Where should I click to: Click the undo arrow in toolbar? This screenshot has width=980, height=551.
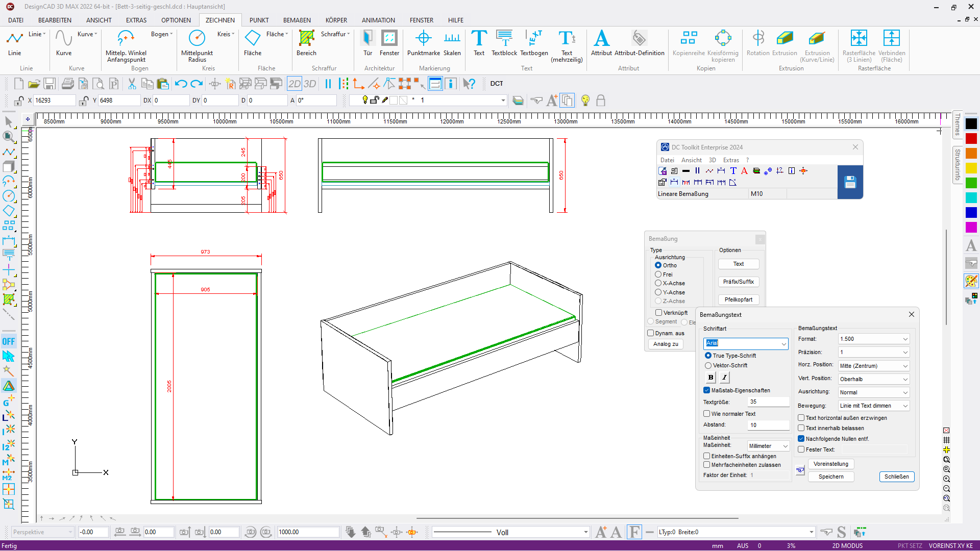click(x=181, y=84)
